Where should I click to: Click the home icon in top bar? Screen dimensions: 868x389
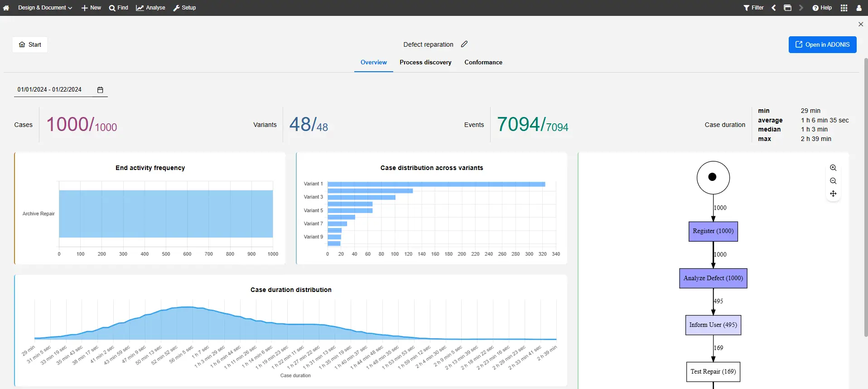click(6, 8)
